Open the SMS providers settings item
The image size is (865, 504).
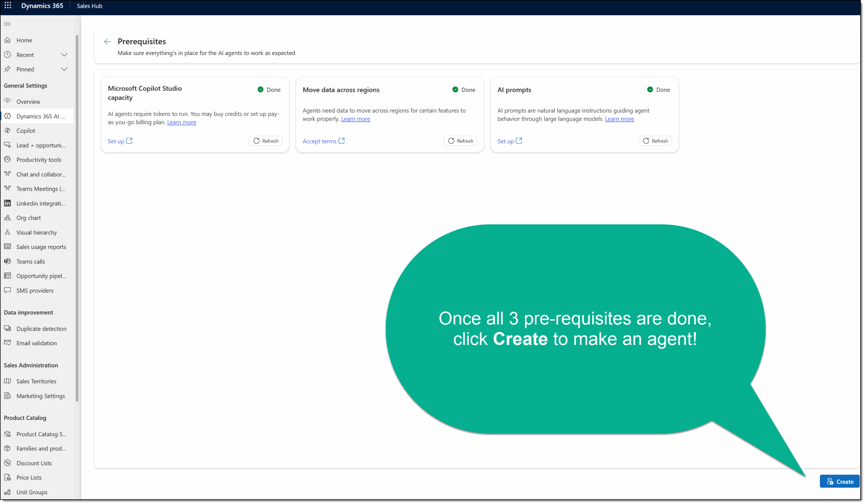click(x=35, y=290)
